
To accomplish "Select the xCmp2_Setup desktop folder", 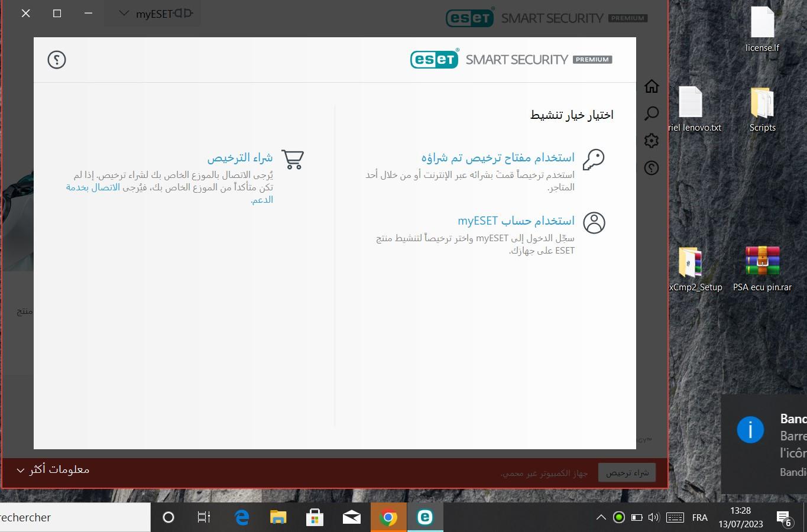I will [x=695, y=269].
